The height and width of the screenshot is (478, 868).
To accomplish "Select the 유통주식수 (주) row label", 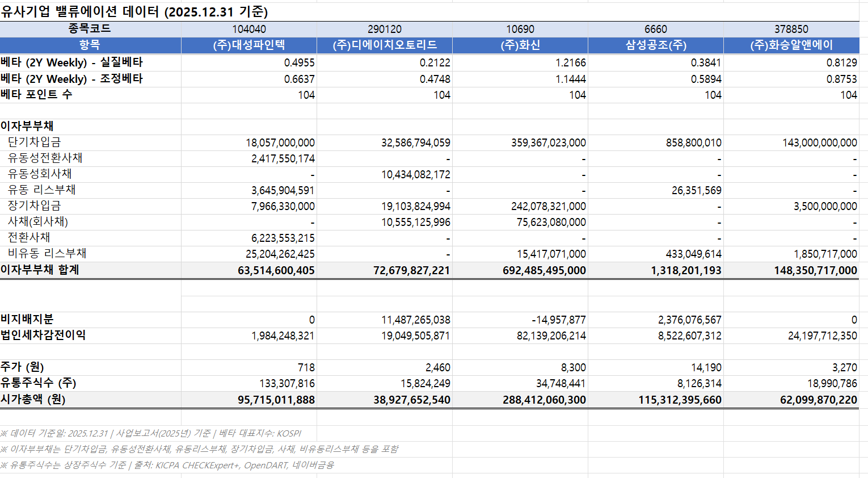I will click(38, 383).
